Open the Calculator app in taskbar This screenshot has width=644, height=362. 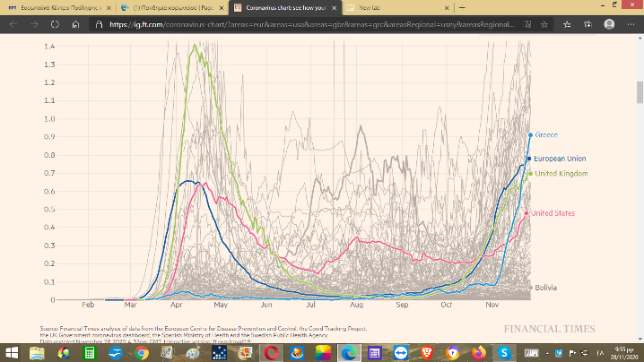point(89,353)
